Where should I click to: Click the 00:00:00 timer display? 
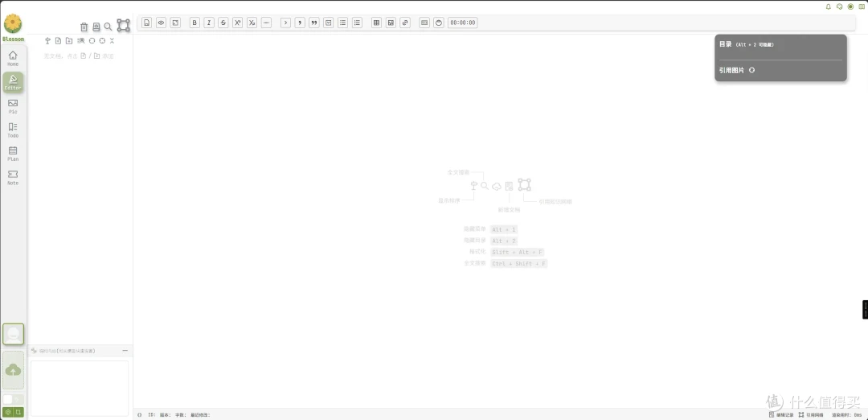tap(463, 23)
